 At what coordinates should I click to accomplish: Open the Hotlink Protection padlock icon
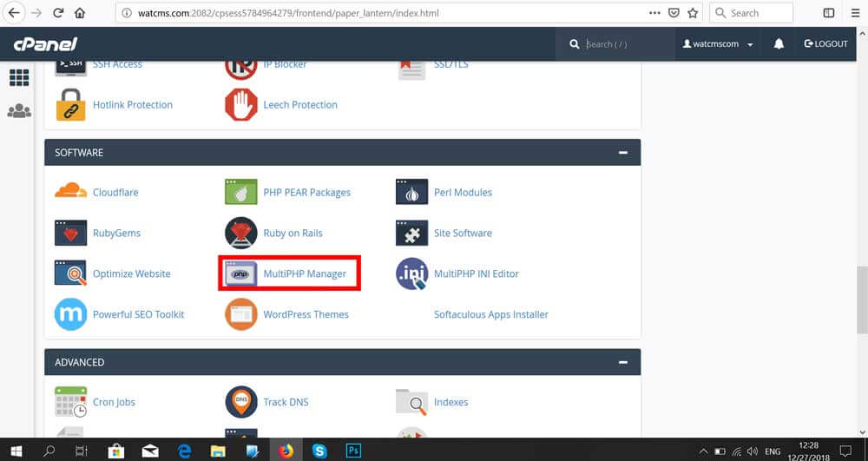click(x=71, y=104)
